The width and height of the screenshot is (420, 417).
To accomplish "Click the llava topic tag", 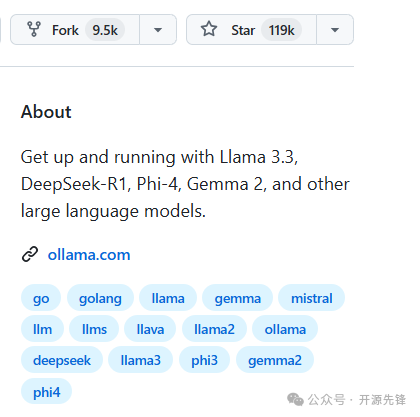I will coord(150,329).
